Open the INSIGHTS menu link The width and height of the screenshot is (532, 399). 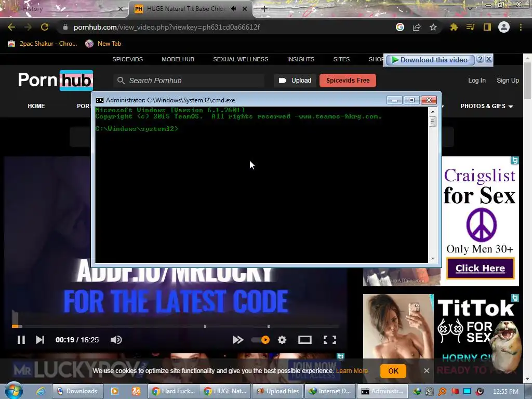click(x=301, y=59)
